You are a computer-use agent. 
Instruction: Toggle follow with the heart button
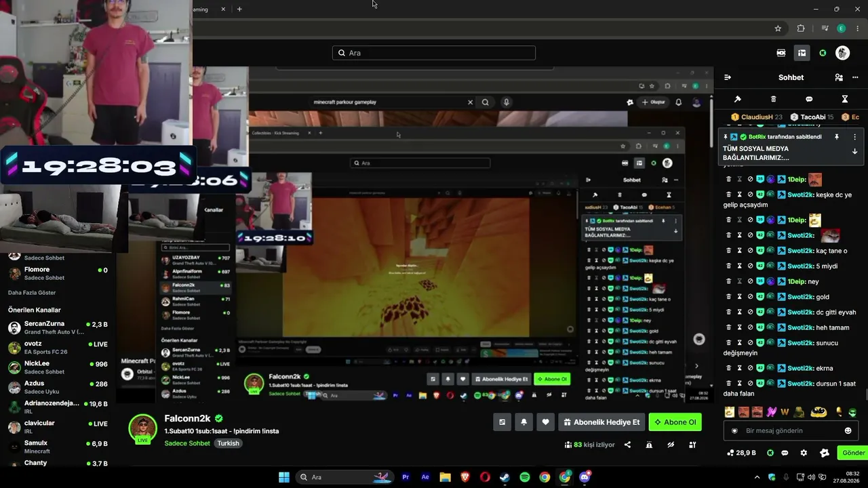coord(545,422)
